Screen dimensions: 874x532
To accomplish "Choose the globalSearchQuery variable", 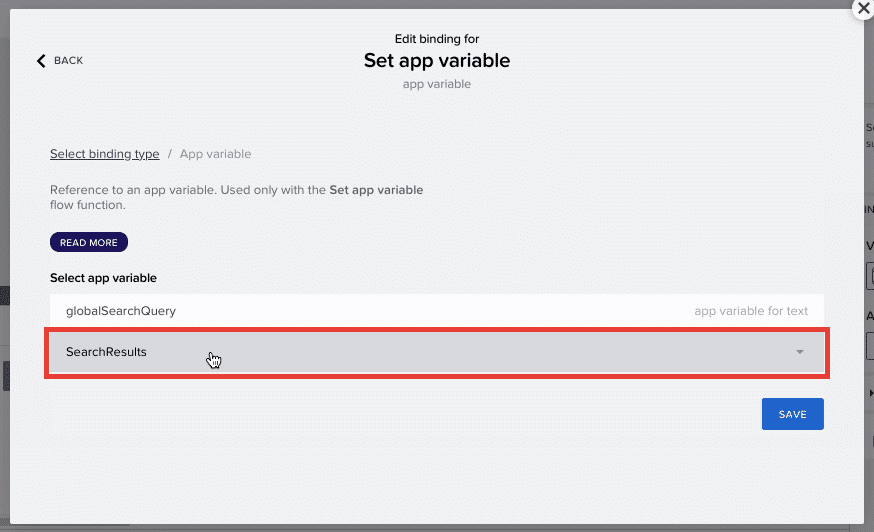I will tap(436, 311).
